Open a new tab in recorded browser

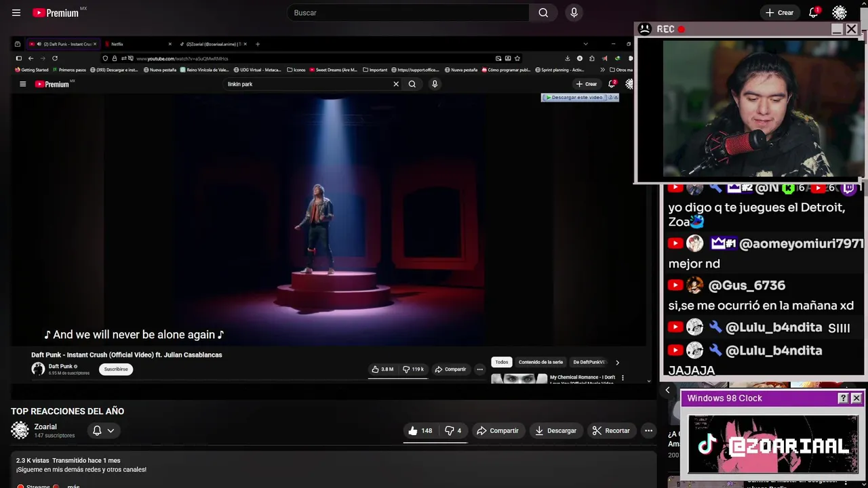[x=257, y=44]
